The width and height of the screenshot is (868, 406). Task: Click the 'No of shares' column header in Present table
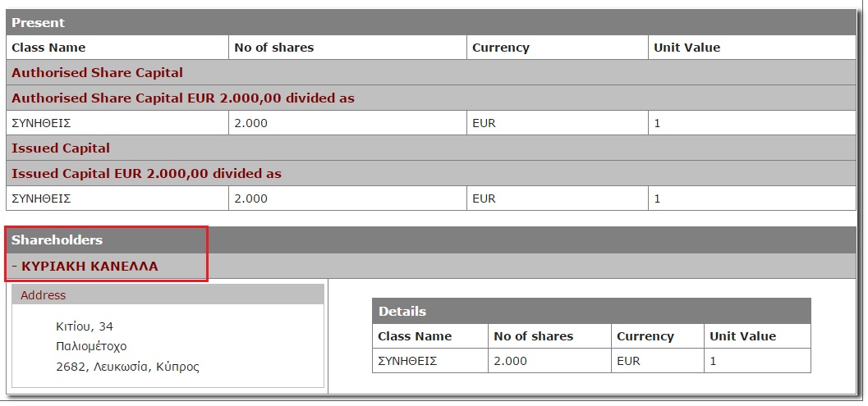point(274,48)
